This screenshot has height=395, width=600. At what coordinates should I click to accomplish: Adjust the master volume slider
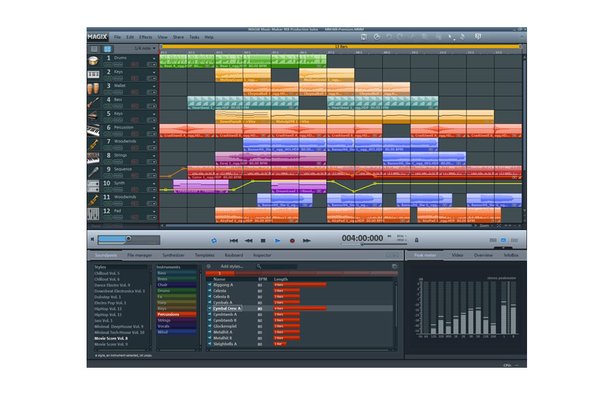[x=129, y=240]
